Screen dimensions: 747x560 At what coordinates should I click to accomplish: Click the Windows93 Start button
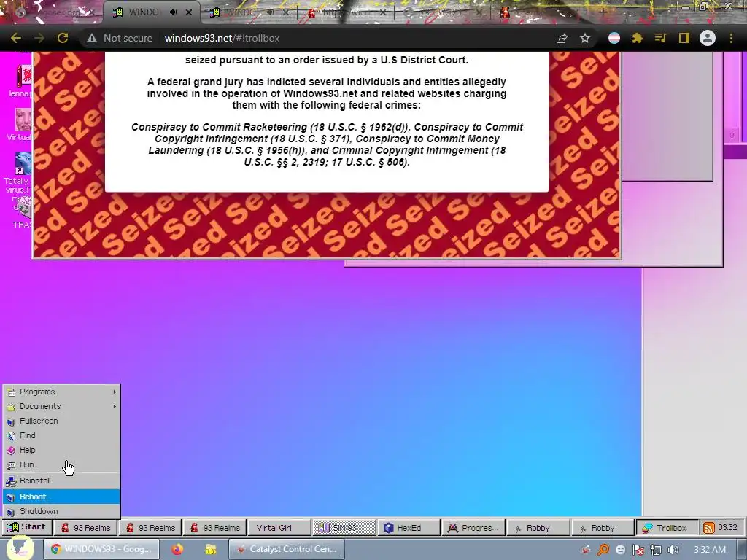(x=27, y=527)
